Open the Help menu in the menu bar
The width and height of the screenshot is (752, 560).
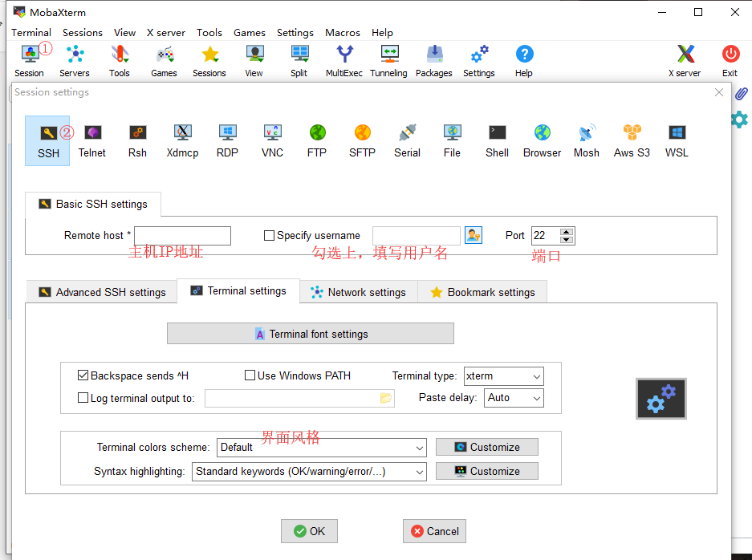(x=382, y=33)
